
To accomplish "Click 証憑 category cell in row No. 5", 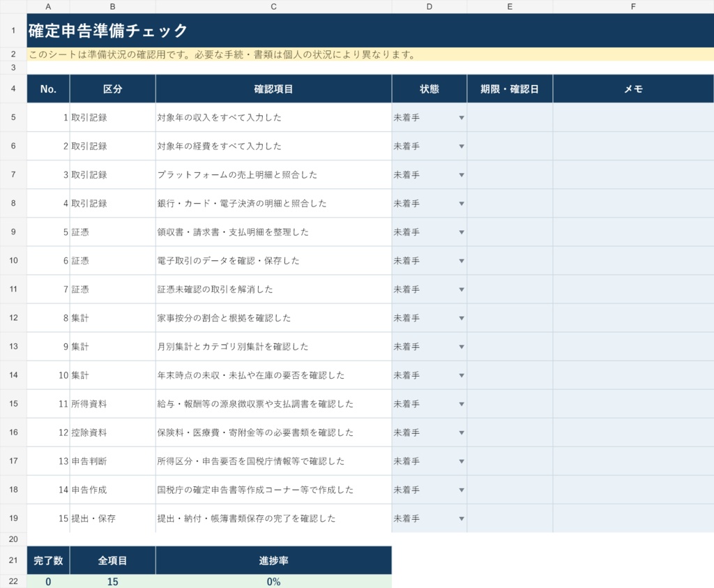I will tap(112, 232).
